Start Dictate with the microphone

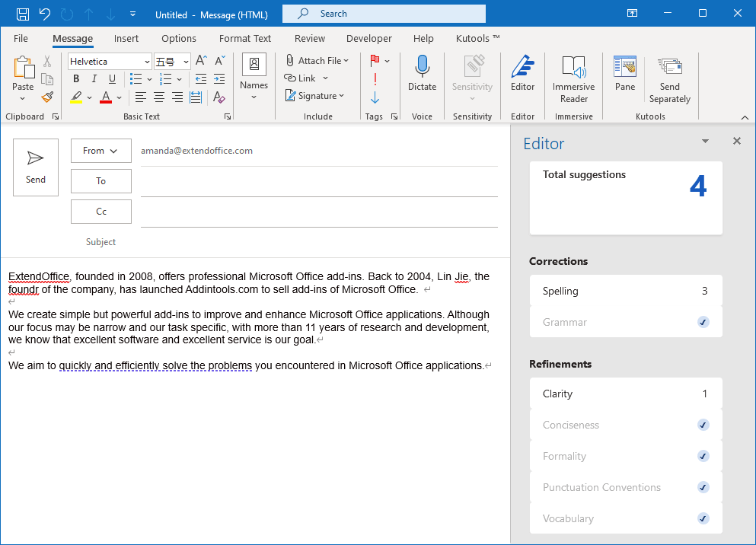point(422,73)
